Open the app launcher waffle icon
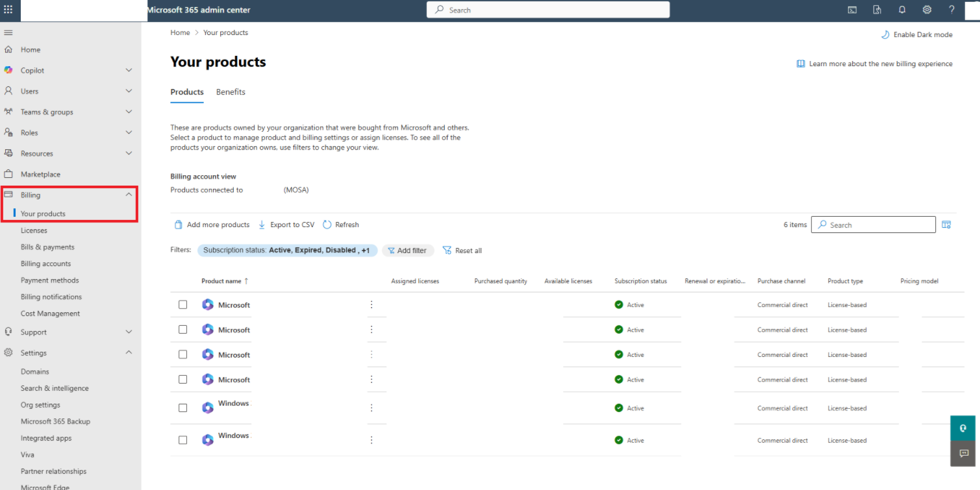980x490 pixels. (8, 10)
